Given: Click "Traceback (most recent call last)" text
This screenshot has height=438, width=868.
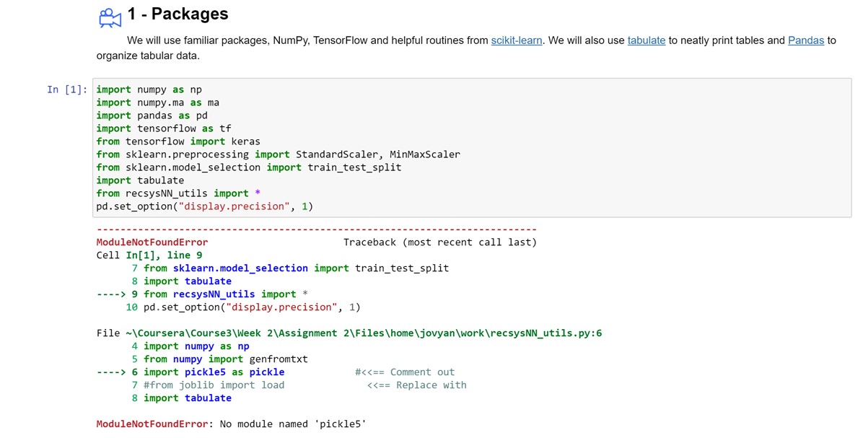Looking at the screenshot, I should pos(439,242).
